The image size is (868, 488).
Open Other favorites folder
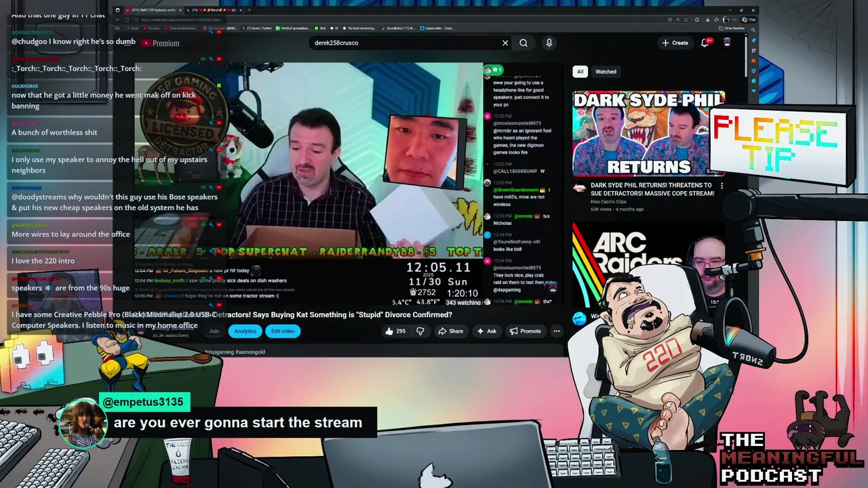click(732, 28)
